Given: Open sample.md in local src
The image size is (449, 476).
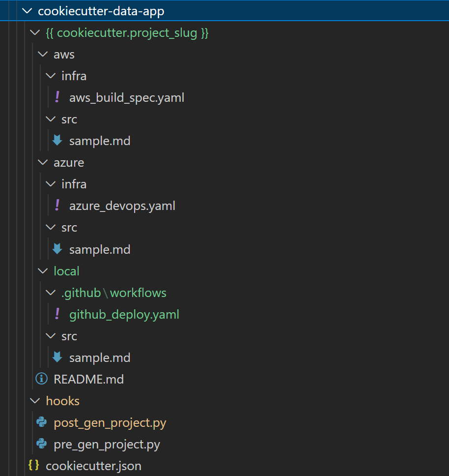Looking at the screenshot, I should [x=100, y=358].
